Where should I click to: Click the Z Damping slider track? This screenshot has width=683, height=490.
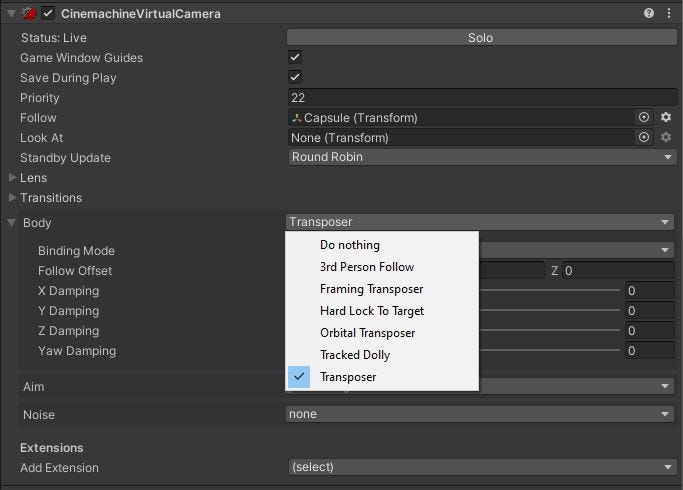pyautogui.click(x=549, y=330)
